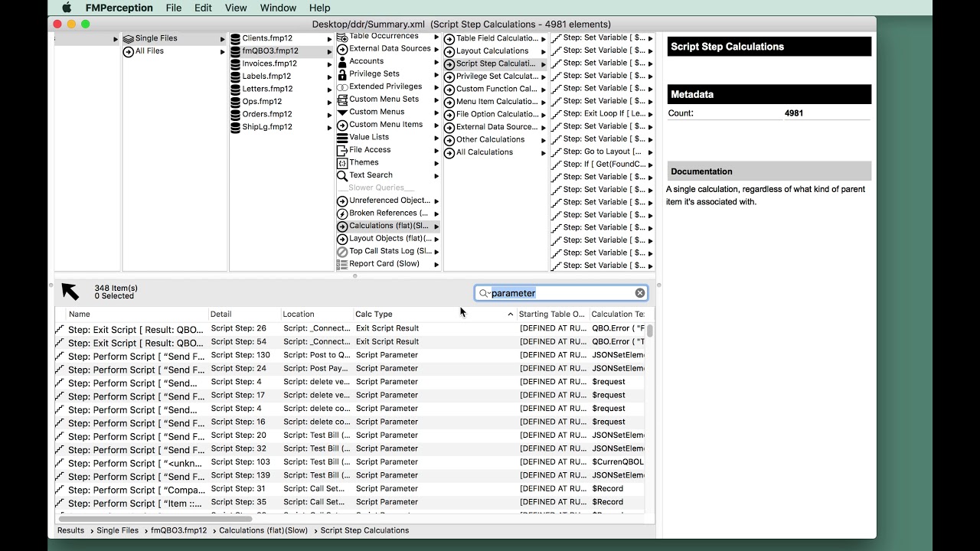980x551 pixels.
Task: Expand the Letters.fmp12 arrow
Action: point(330,89)
